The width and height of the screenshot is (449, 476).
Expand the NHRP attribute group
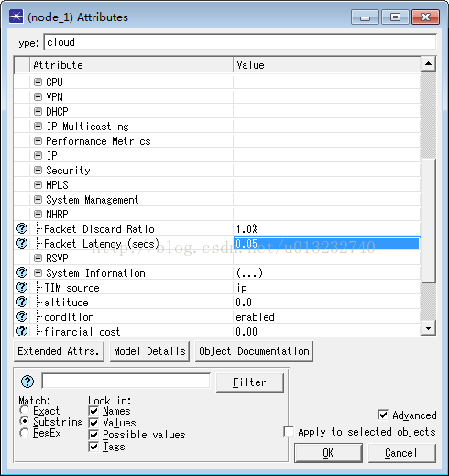(38, 214)
